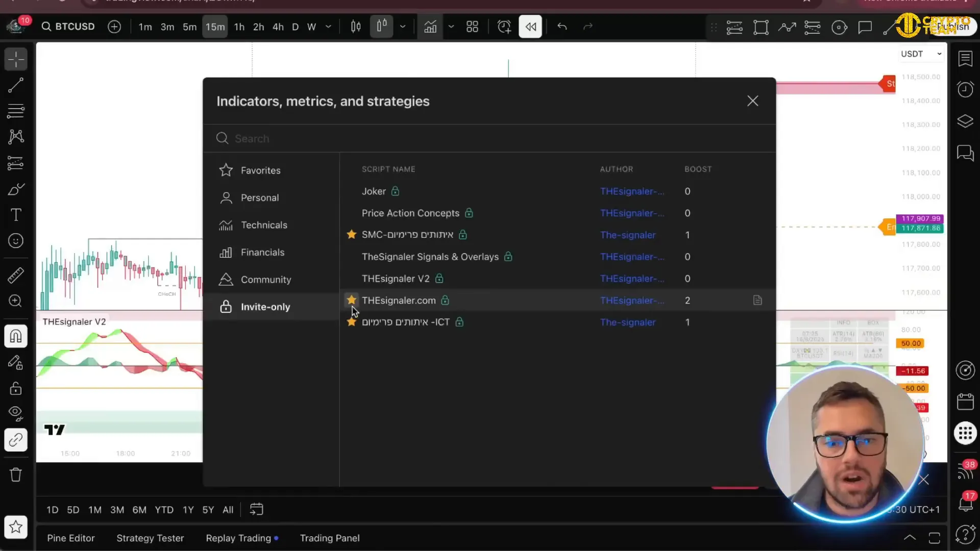The width and height of the screenshot is (980, 551).
Task: Open the forecasting and measurement tools
Action: click(x=16, y=163)
